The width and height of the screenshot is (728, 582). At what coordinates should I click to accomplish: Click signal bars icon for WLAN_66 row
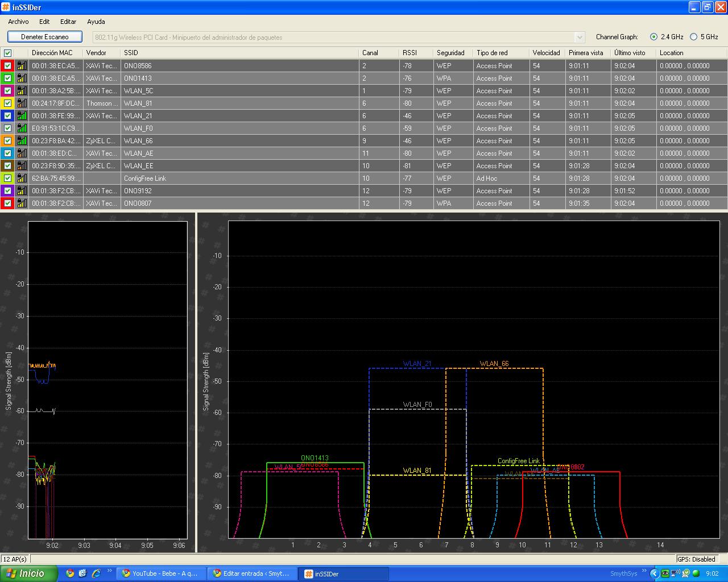click(x=22, y=141)
